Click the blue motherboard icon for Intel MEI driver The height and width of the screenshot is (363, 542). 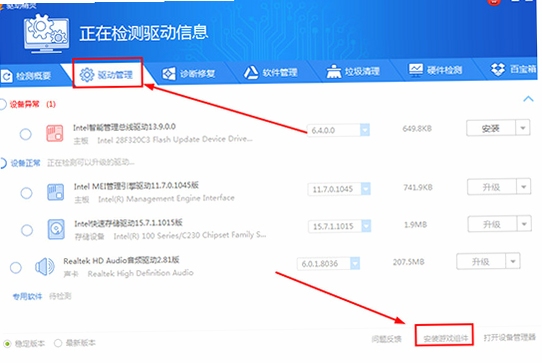(55, 192)
